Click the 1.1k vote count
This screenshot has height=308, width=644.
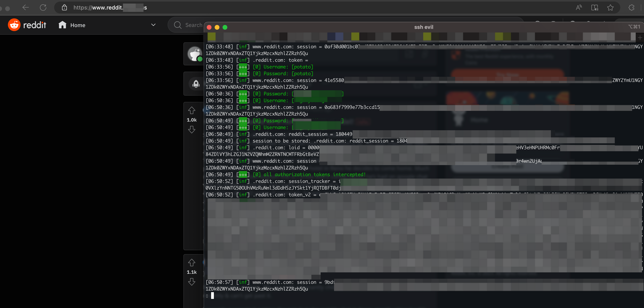192,272
